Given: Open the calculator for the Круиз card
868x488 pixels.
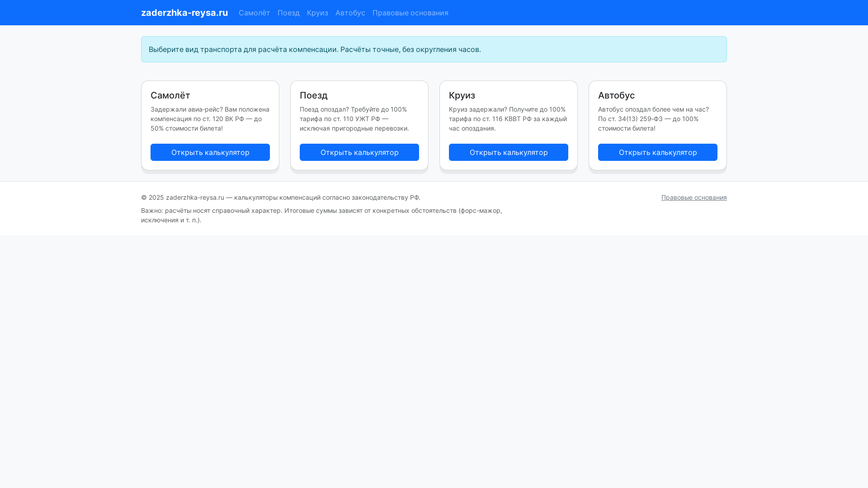Looking at the screenshot, I should point(509,152).
